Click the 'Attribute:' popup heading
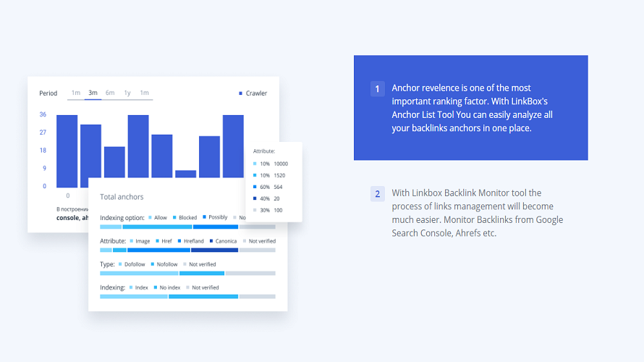The width and height of the screenshot is (644, 362). point(264,151)
